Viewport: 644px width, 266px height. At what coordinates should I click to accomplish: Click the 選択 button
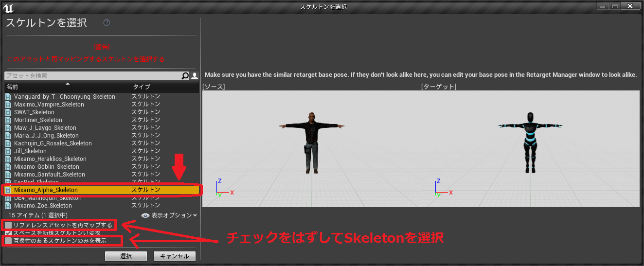[x=126, y=256]
